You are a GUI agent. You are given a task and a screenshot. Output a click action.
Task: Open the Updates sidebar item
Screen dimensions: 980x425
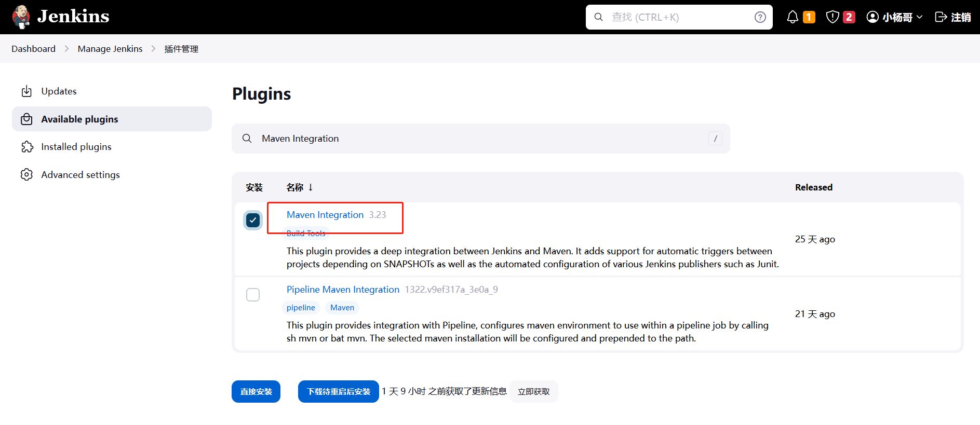pyautogui.click(x=112, y=91)
